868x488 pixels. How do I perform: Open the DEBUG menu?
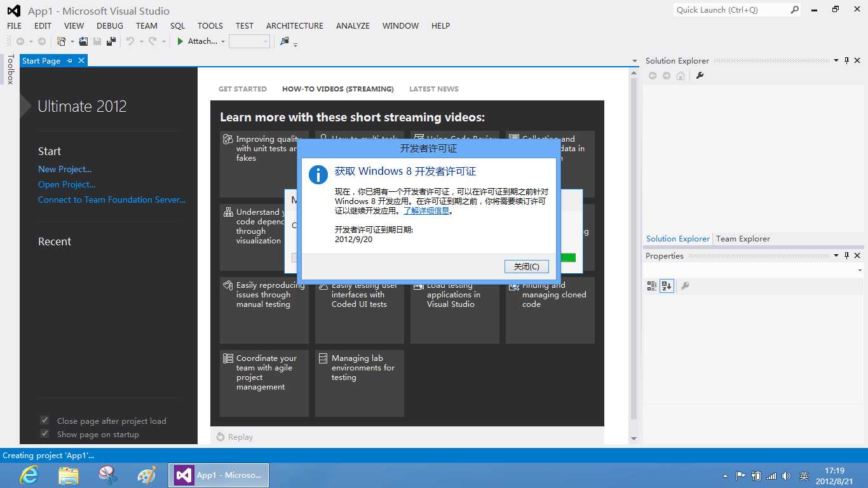pyautogui.click(x=110, y=26)
